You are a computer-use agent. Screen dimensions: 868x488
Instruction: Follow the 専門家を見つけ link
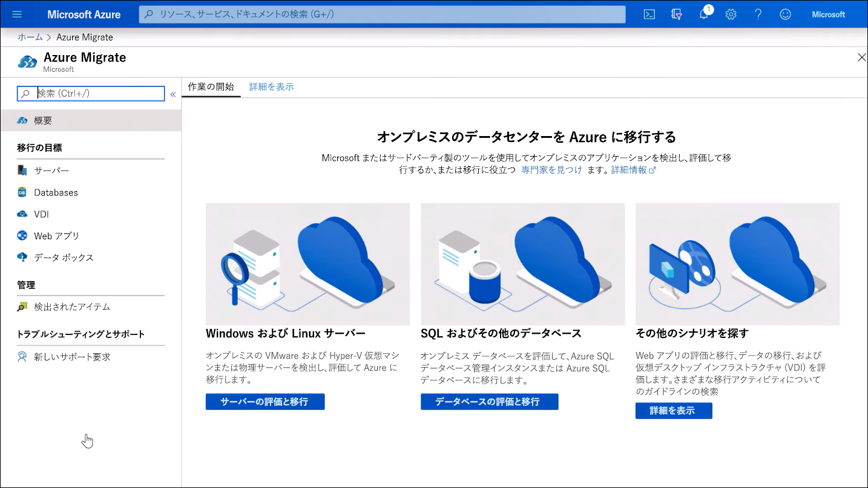551,170
